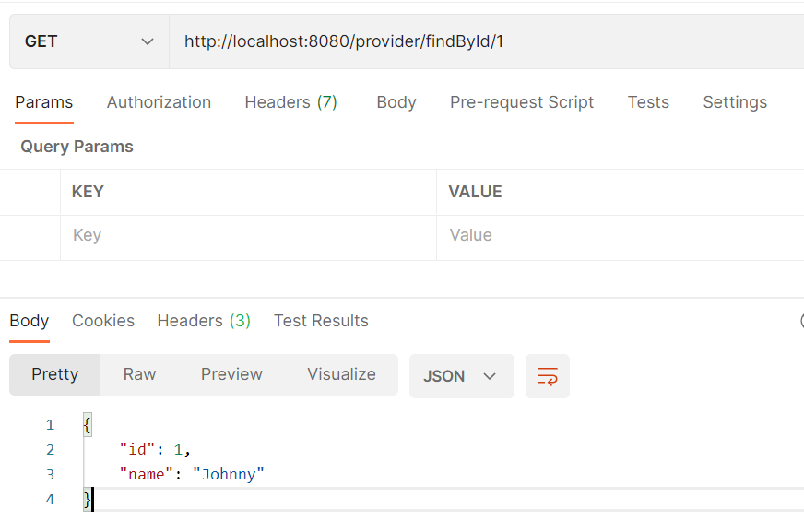
Task: Open the response Headers (3) tab
Action: click(204, 321)
